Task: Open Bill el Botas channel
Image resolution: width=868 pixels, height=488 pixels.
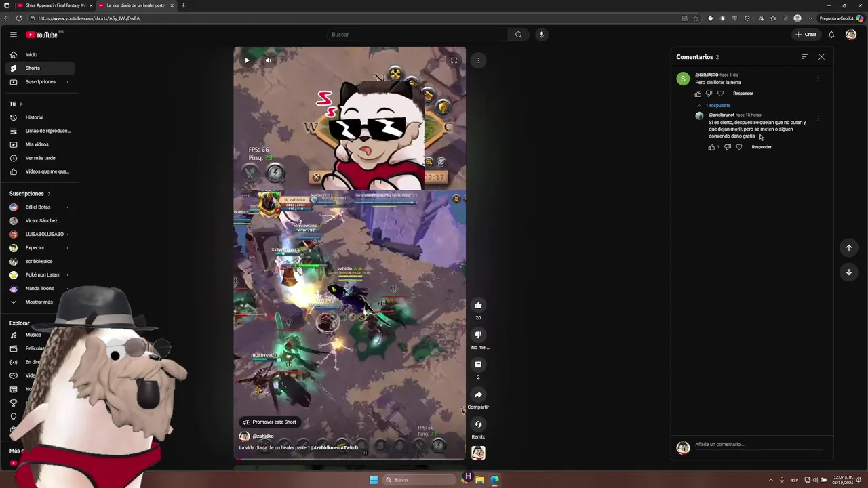Action: pos(38,207)
